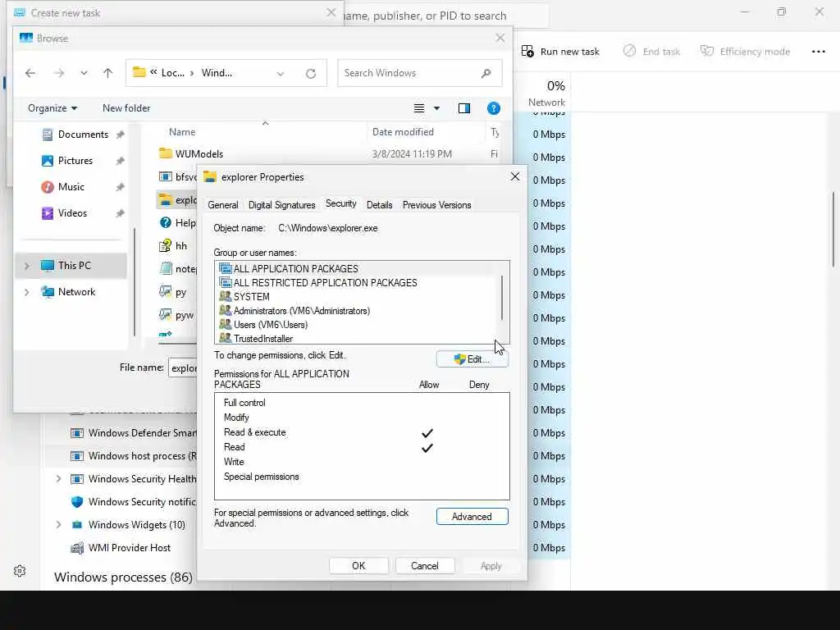The image size is (840, 630).
Task: Select the WUModels folder
Action: click(199, 153)
